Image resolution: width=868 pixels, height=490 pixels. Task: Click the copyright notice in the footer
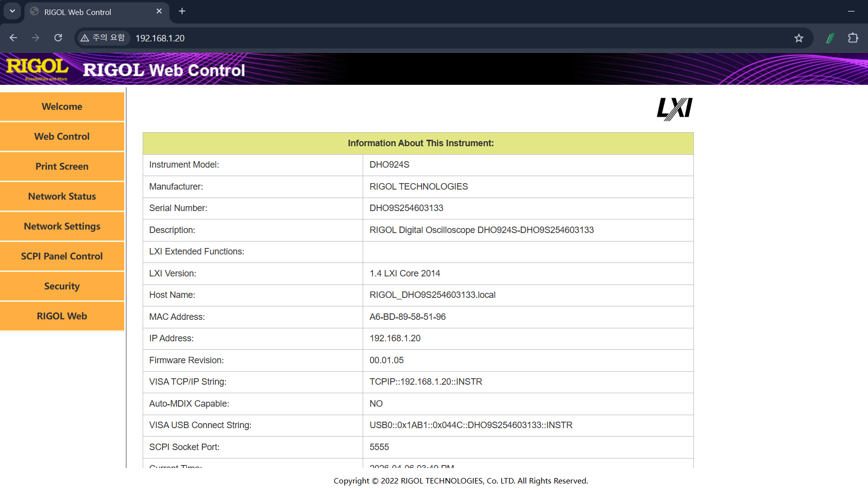coord(461,481)
